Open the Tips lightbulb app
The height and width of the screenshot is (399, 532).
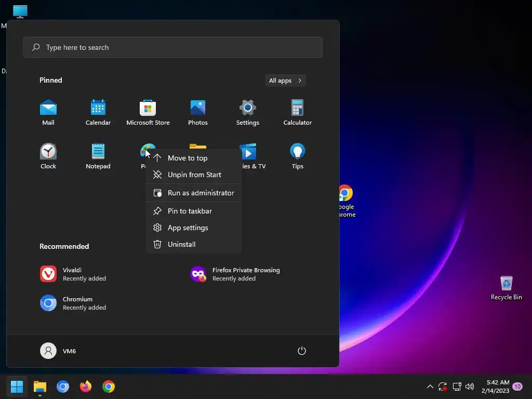pyautogui.click(x=298, y=156)
